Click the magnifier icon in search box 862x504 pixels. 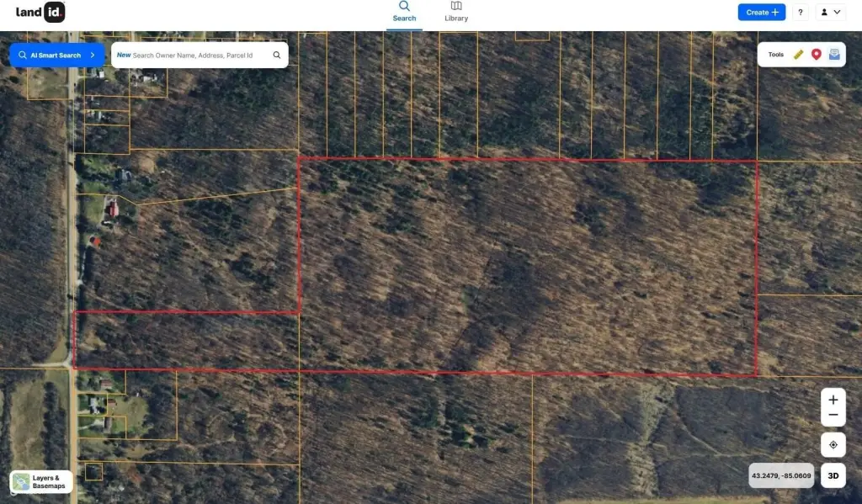(x=277, y=55)
